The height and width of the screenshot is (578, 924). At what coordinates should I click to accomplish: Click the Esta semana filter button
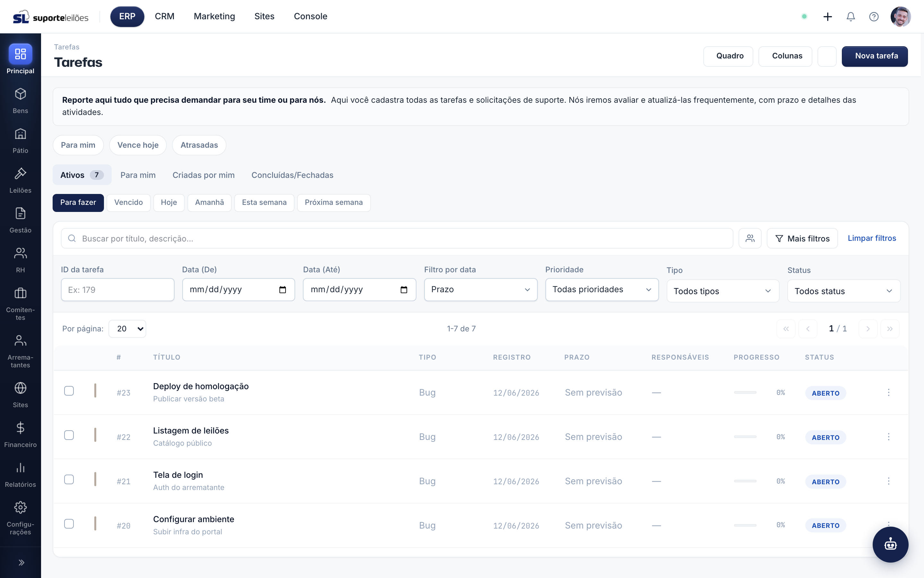pos(264,202)
